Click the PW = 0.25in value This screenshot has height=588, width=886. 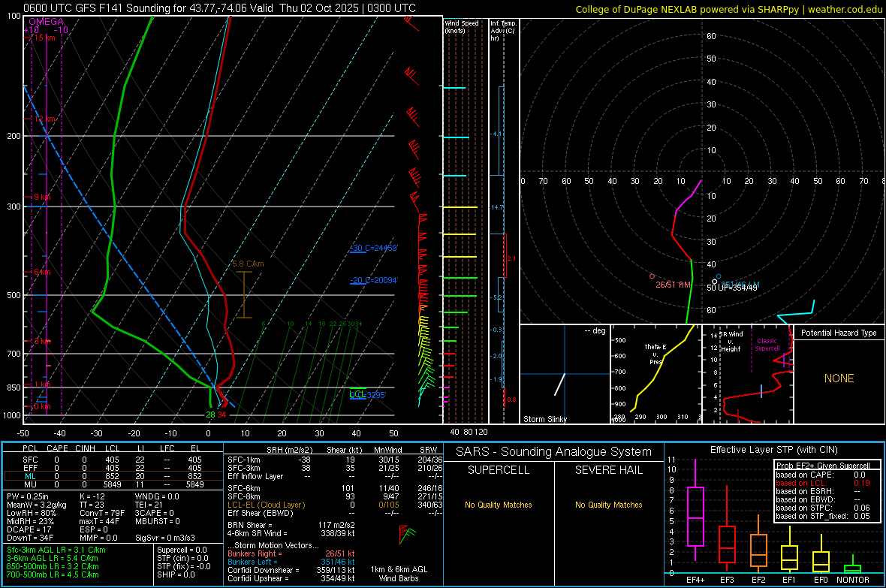point(28,496)
